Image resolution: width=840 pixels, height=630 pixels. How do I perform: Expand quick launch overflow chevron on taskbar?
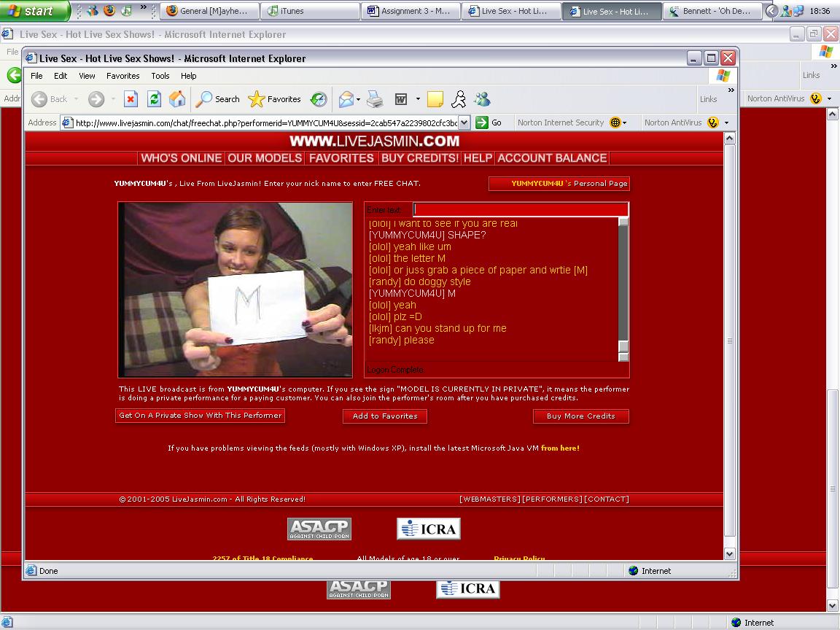pos(143,7)
